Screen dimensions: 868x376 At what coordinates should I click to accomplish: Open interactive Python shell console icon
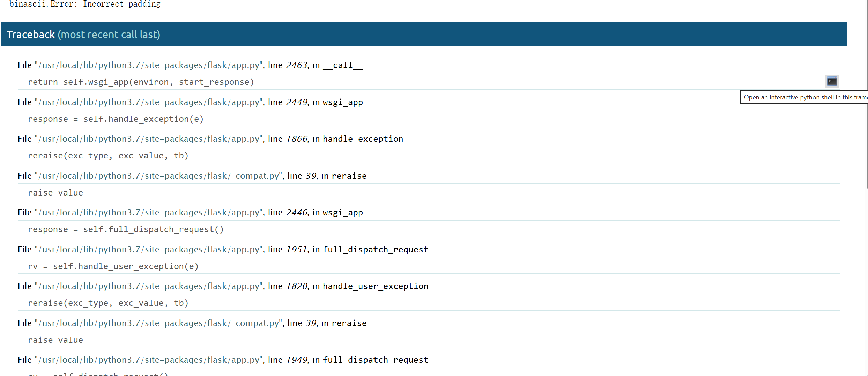pos(832,81)
